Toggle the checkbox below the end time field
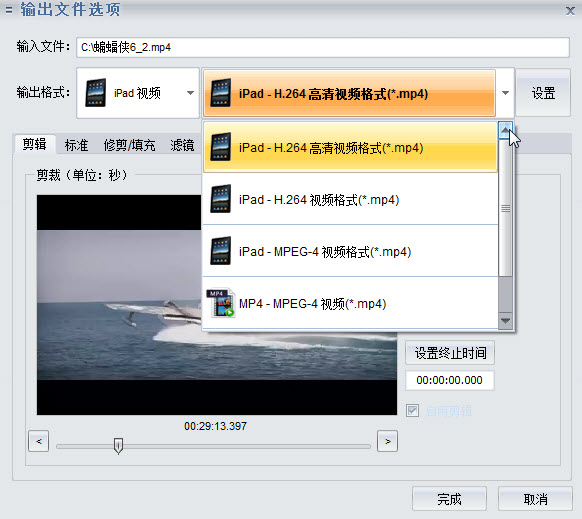Image resolution: width=582 pixels, height=519 pixels. 412,411
